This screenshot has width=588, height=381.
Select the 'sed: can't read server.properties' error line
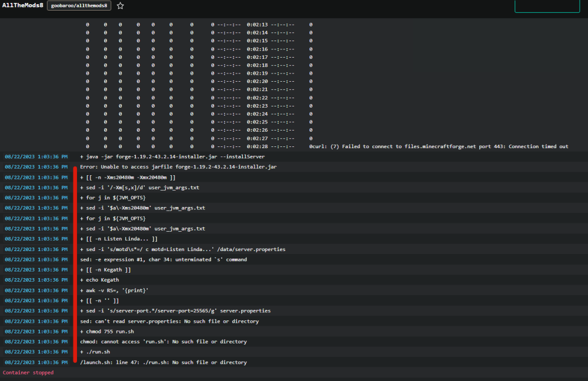click(x=169, y=322)
